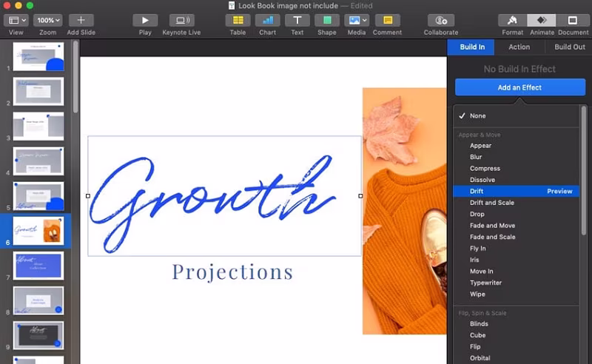Screen dimensions: 592x364
Task: Show the Document inspector
Action: 572,21
